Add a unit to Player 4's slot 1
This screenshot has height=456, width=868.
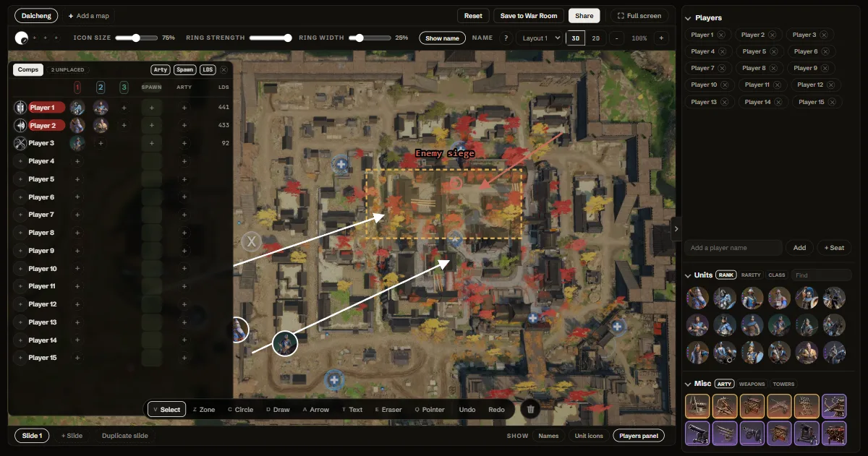[x=77, y=161]
